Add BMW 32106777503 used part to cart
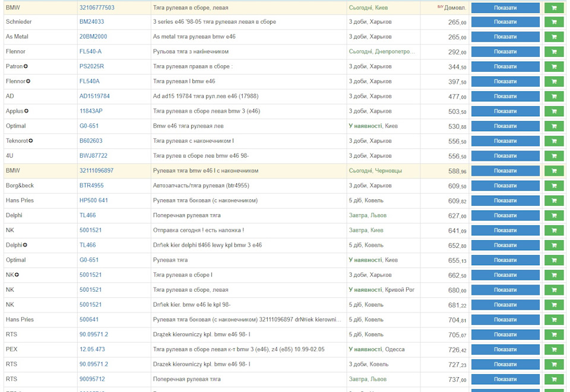 pos(554,8)
